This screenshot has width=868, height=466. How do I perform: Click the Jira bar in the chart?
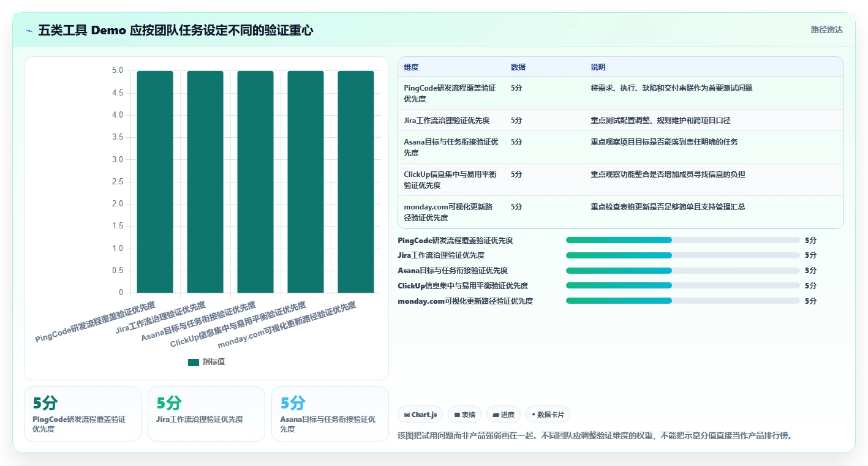205,182
